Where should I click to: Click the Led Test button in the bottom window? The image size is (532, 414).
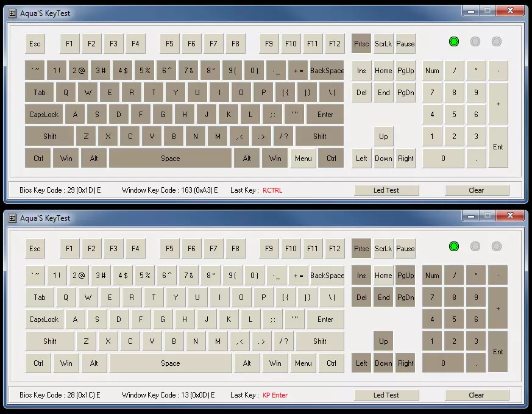click(x=386, y=395)
